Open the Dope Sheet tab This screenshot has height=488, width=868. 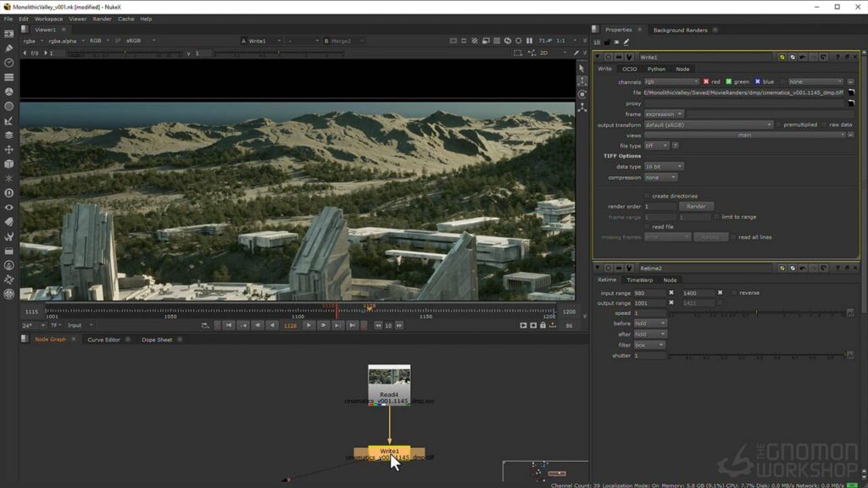tap(157, 340)
